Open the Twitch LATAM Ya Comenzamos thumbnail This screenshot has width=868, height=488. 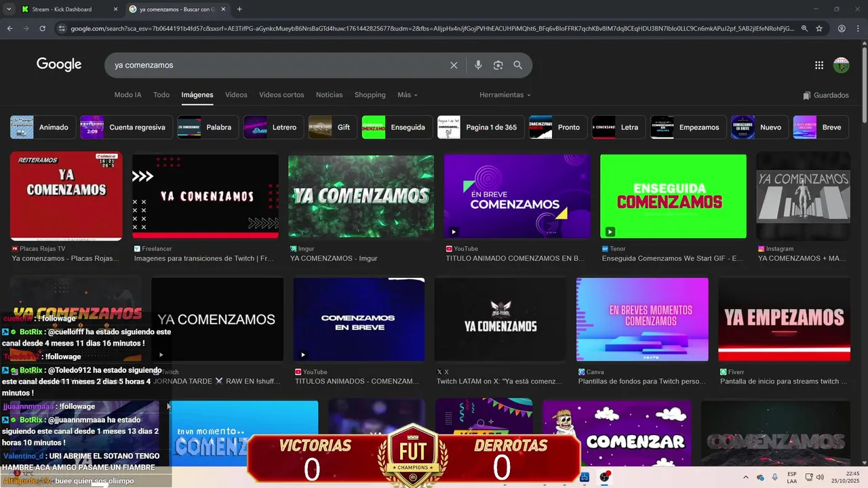(x=500, y=319)
